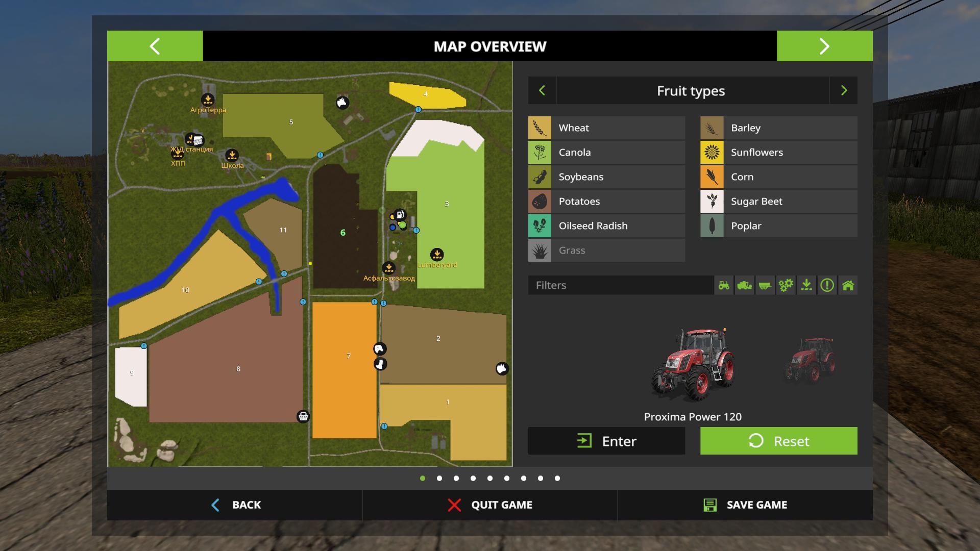Toggle the gears tools map filter
980x551 pixels.
tap(786, 285)
